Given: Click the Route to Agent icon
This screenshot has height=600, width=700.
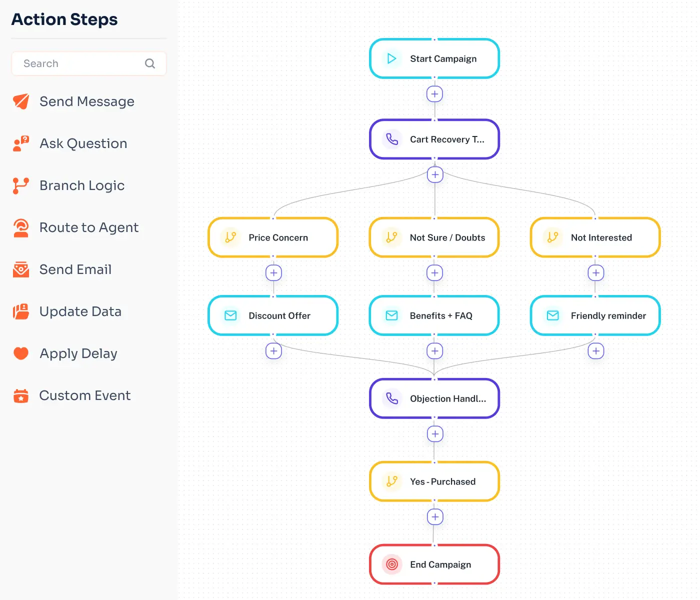Looking at the screenshot, I should click(x=20, y=227).
